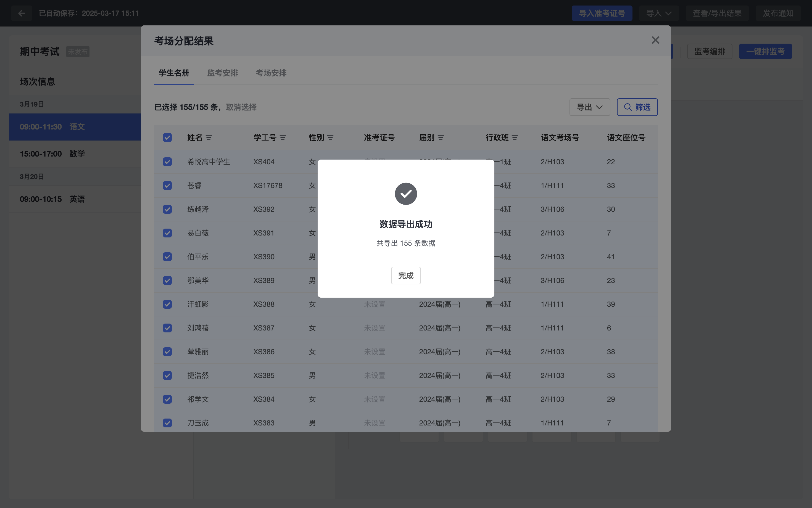The image size is (812, 508).
Task: Uncheck the row for 希悦高中学生
Action: (x=167, y=162)
